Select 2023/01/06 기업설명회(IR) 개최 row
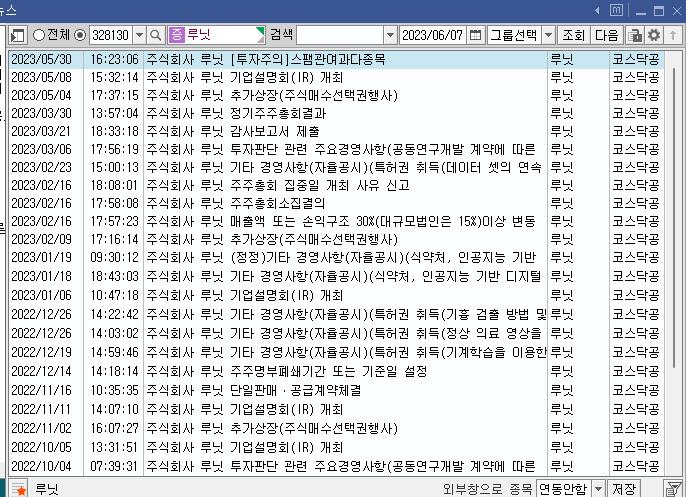 [x=336, y=295]
